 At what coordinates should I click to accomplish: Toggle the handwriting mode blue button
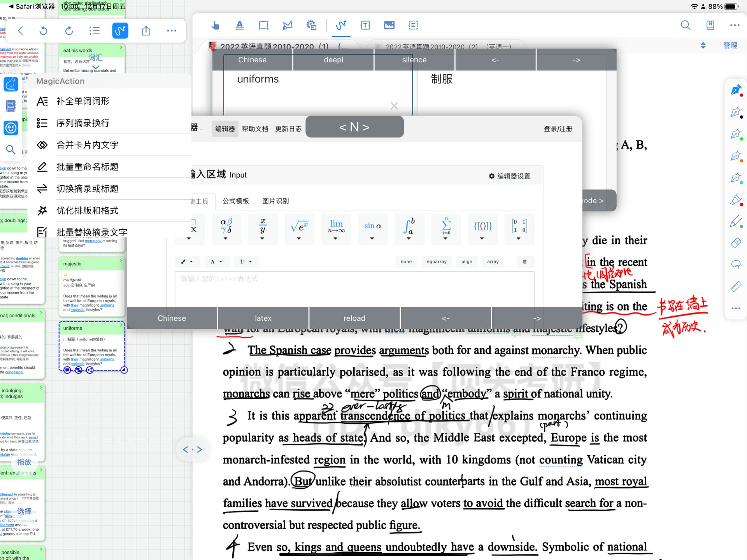(120, 31)
